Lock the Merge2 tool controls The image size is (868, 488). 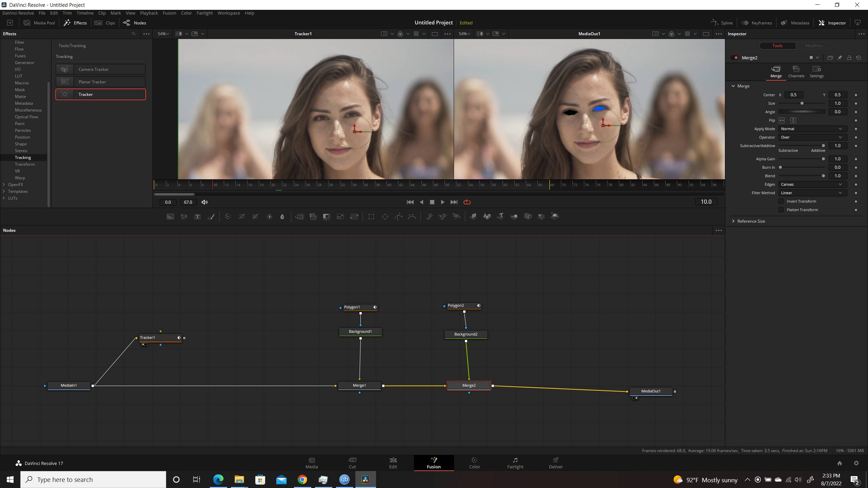coord(849,58)
